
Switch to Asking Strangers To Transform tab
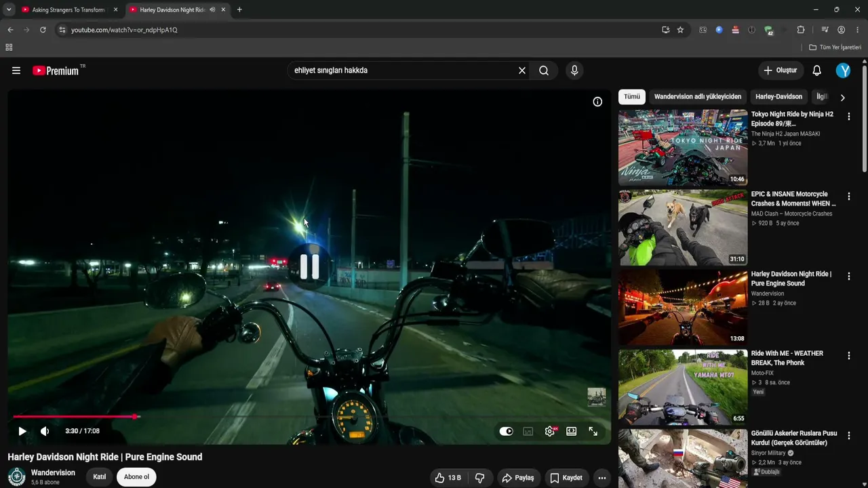[x=68, y=9]
